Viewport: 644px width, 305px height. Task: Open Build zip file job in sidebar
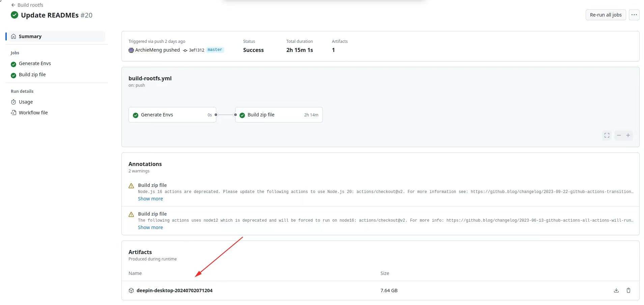pos(32,75)
